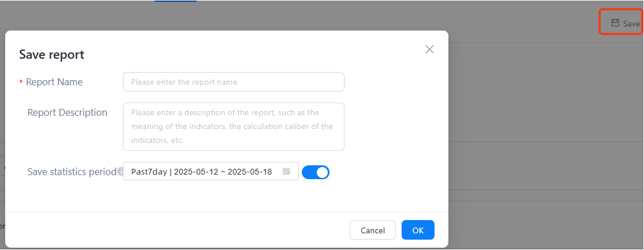
Task: Disable the save statistics period switch
Action: pos(316,172)
